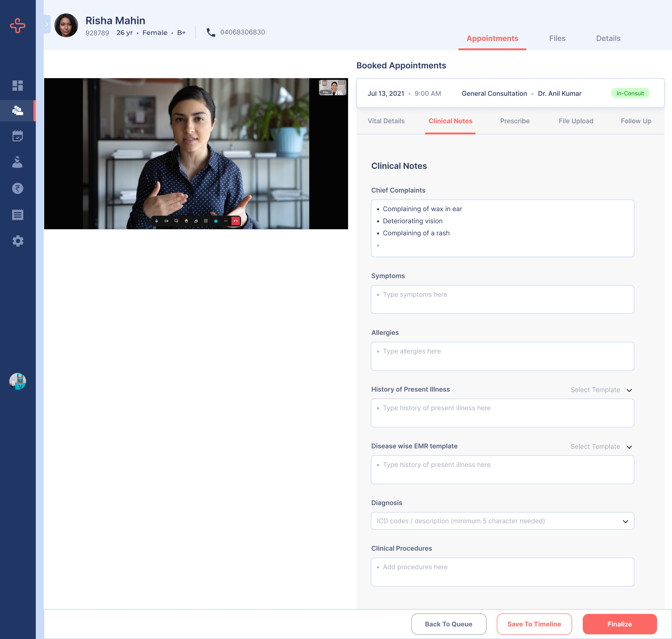Open Select Template for Disease wise EMR

(601, 446)
